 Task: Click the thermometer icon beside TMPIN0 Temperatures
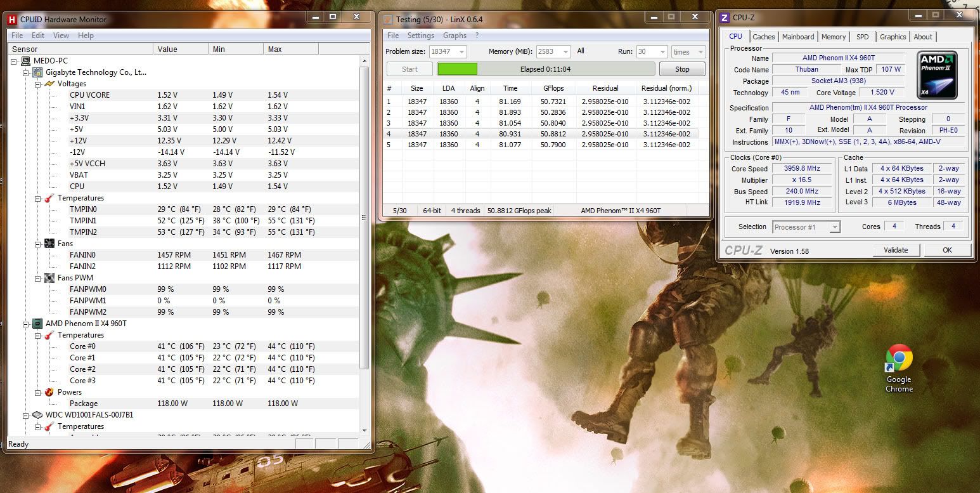click(x=49, y=198)
